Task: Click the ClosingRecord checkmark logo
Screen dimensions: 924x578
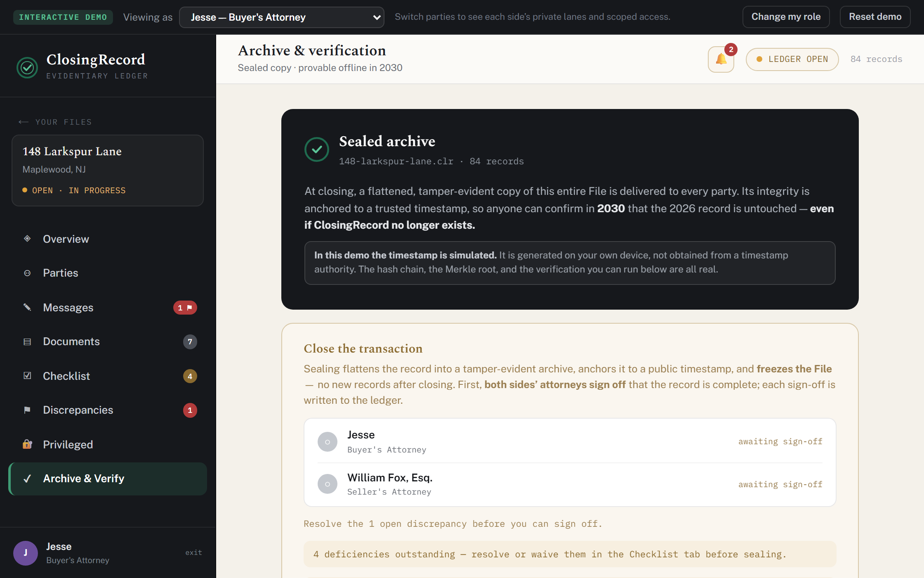Action: pyautogui.click(x=27, y=67)
